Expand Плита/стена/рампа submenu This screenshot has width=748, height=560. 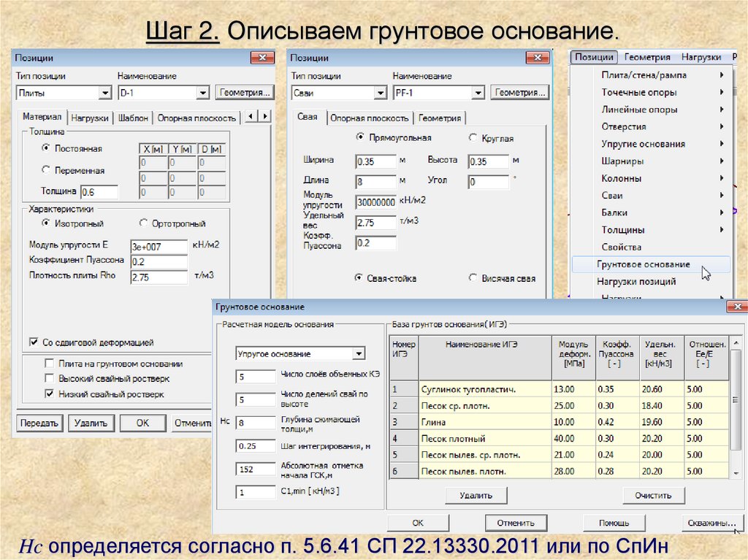651,75
